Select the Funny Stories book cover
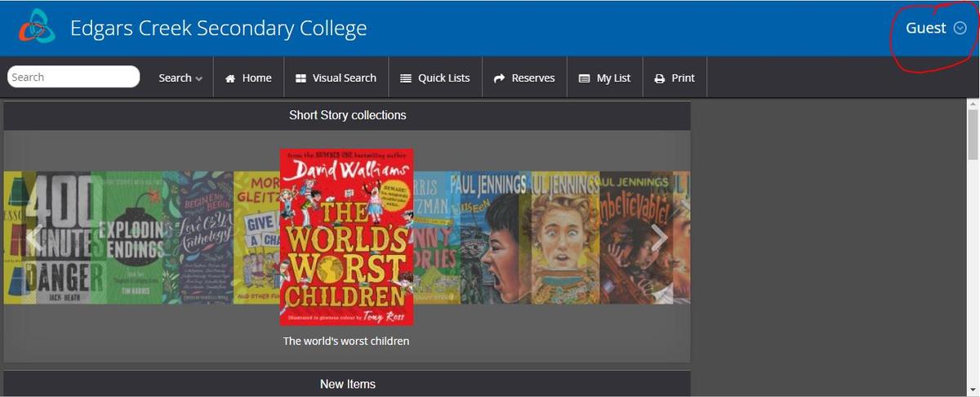 (438, 237)
